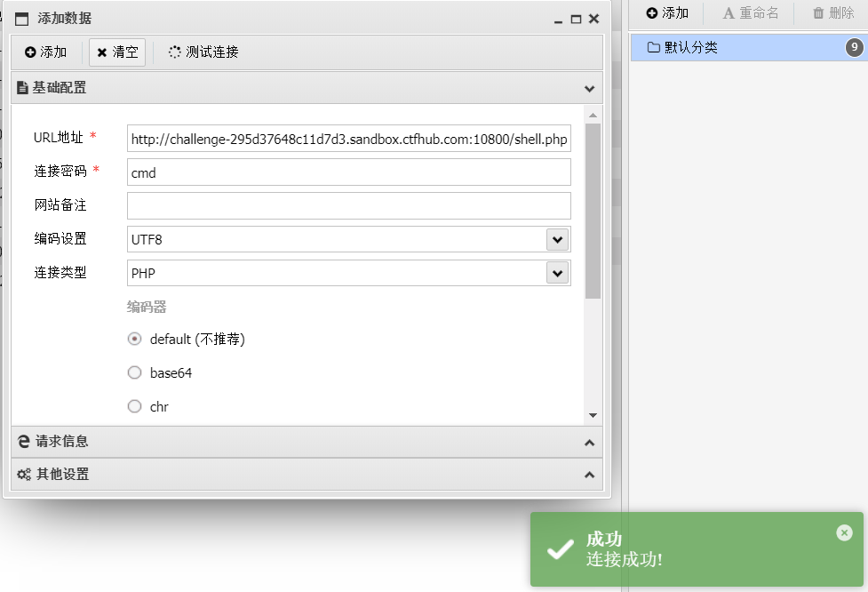Screen dimensions: 868x592
Task: Click the refresh icon beside 请求信息
Action: (22, 441)
